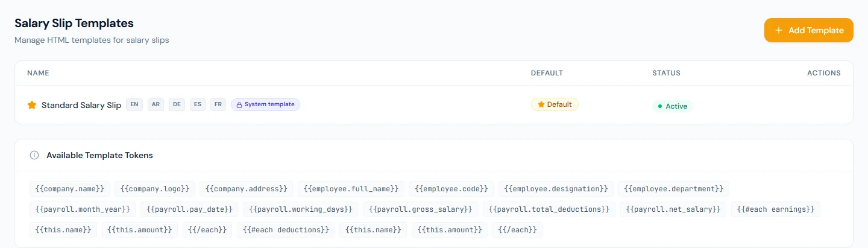Viewport: 868px width, 248px height.
Task: Click the Add Template button
Action: (808, 30)
